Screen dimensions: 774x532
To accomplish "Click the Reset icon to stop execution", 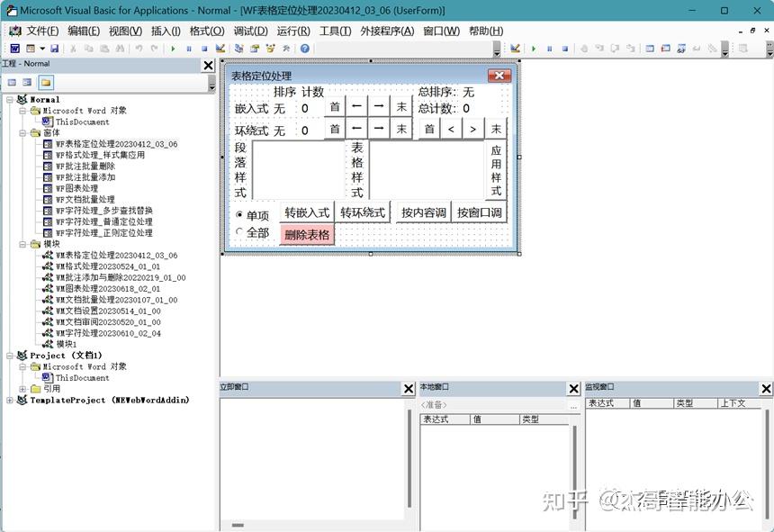I will 204,47.
